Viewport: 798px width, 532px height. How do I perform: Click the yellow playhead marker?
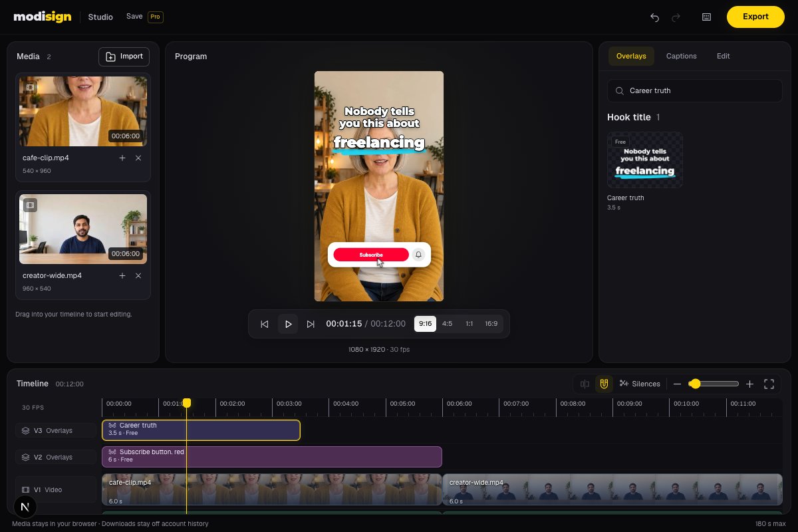(187, 403)
